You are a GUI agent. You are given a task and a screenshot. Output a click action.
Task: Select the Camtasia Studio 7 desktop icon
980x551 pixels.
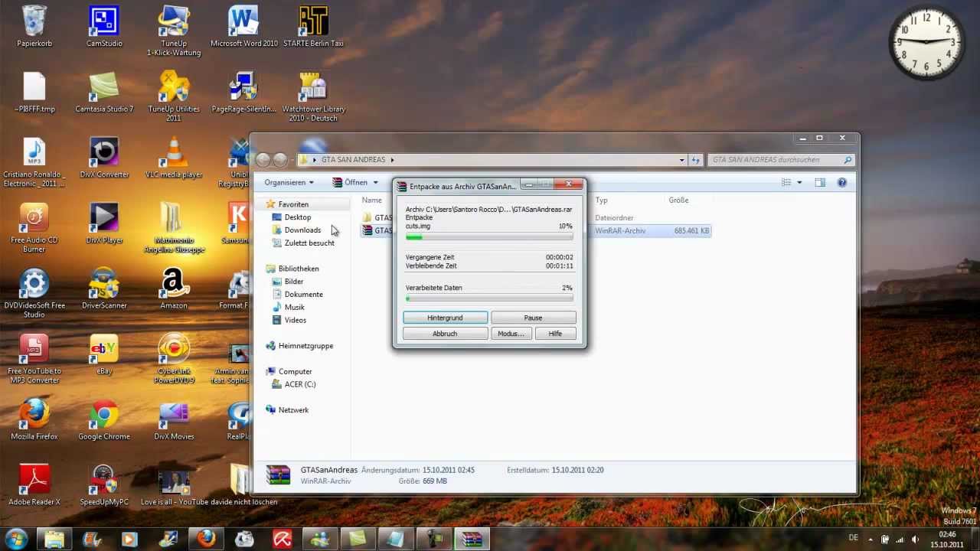pyautogui.click(x=104, y=92)
